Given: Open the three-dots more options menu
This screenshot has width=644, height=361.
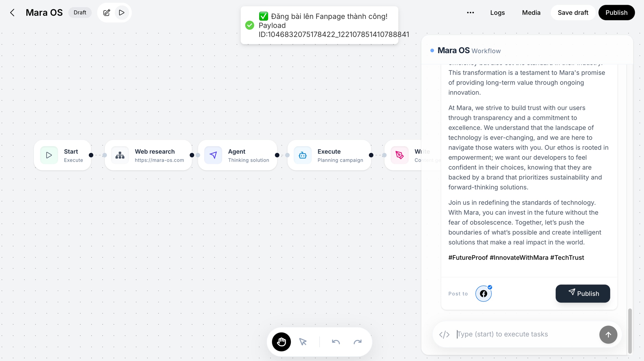Looking at the screenshot, I should point(470,13).
